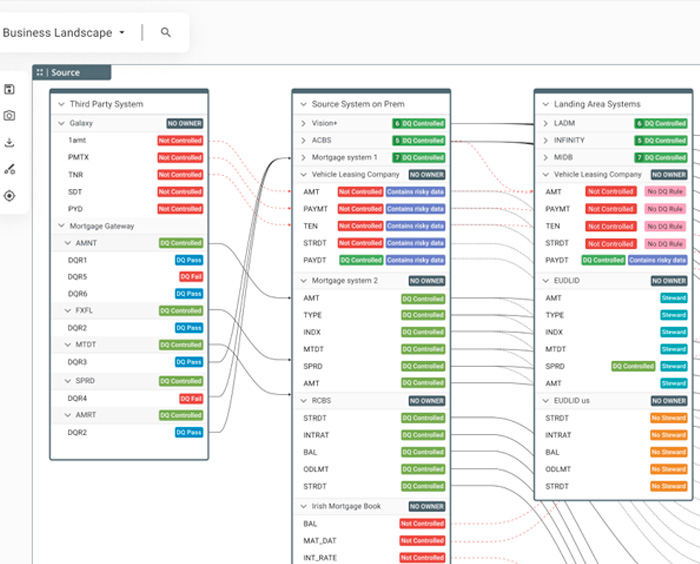Select the ODLMT row in RCBS
This screenshot has width=700, height=564.
point(371,469)
